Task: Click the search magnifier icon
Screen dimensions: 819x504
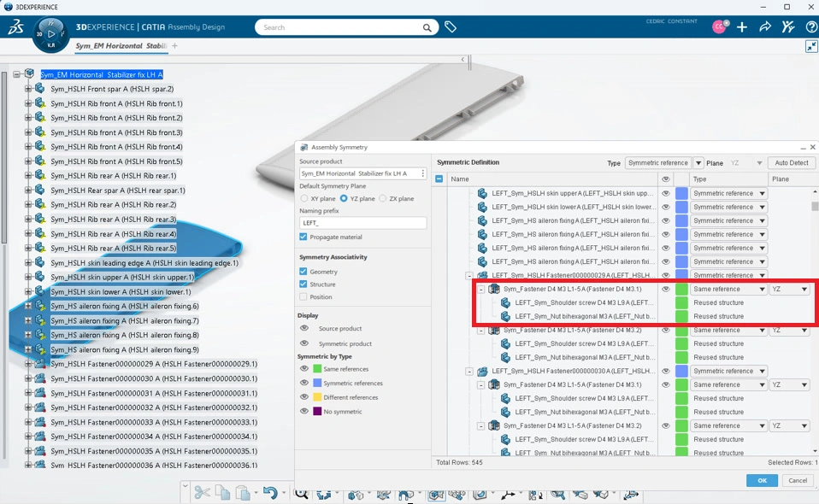Action: 427,27
